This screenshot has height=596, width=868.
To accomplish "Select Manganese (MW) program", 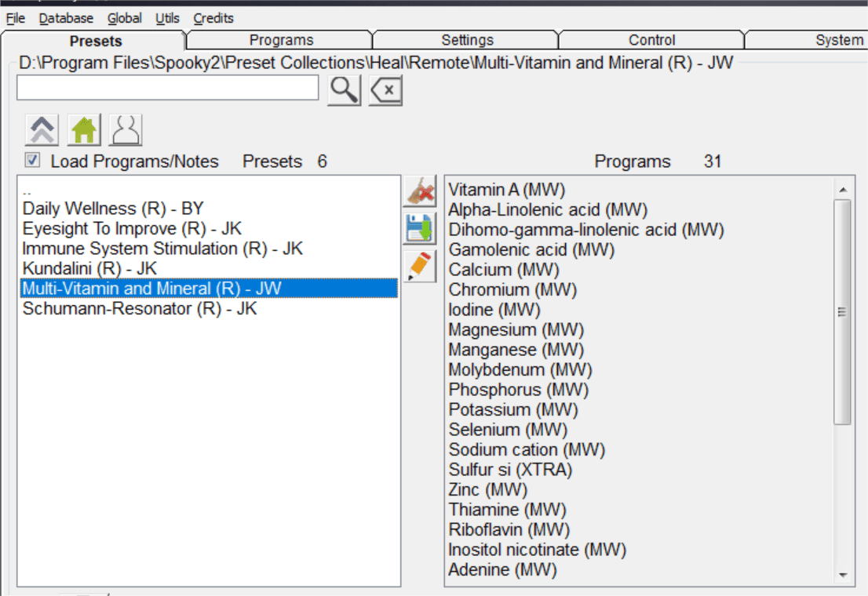I will [640, 350].
